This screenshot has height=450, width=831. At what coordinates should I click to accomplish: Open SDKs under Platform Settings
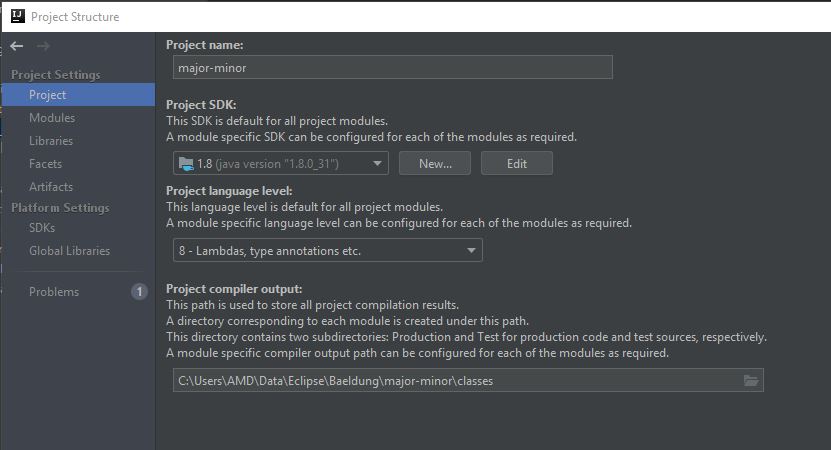(x=42, y=228)
